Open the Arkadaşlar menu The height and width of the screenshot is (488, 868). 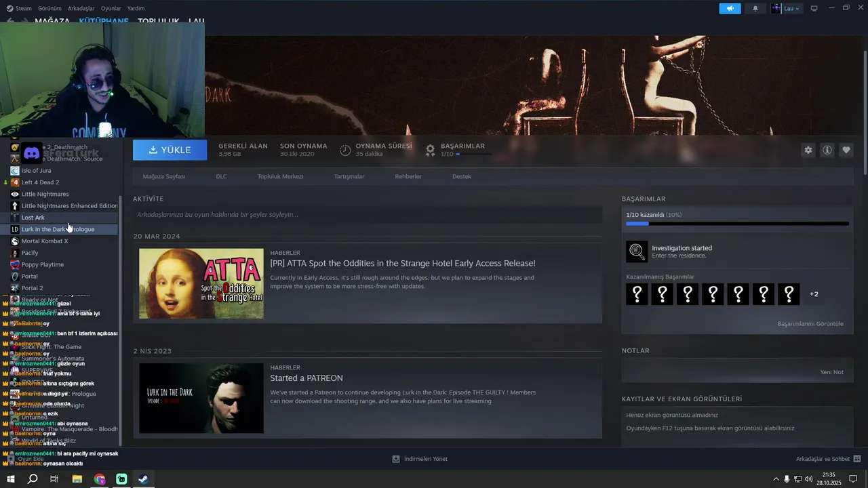pos(81,8)
